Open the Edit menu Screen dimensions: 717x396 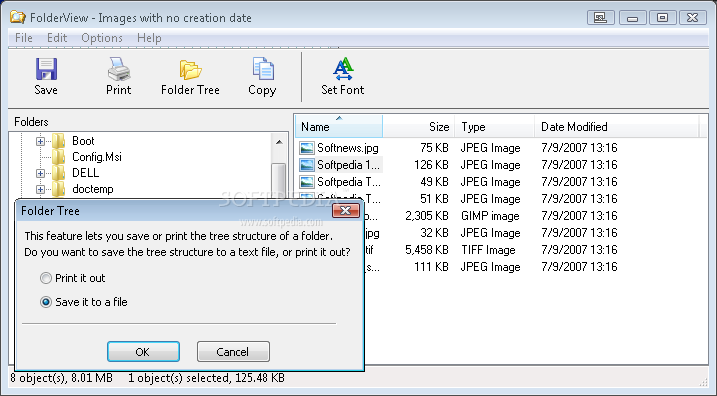coord(57,38)
